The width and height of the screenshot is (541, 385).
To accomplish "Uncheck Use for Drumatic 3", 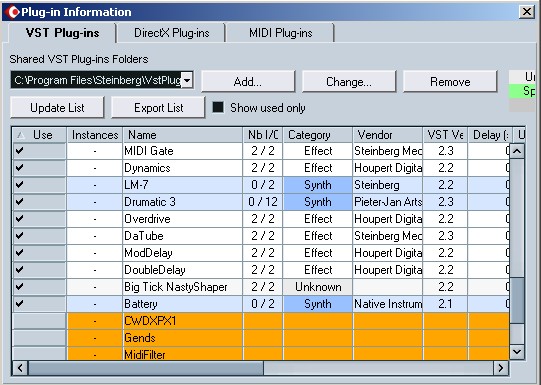I will pyautogui.click(x=20, y=202).
